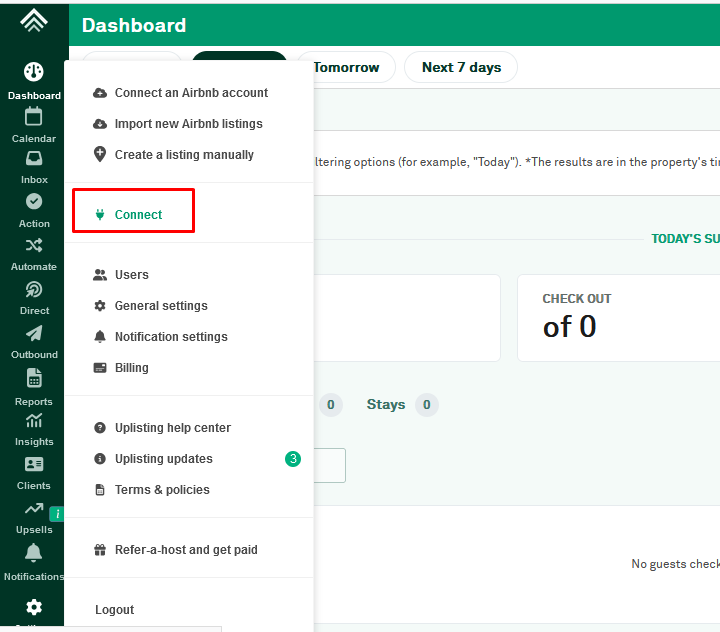Click the CHECK OUT summary card
Image resolution: width=720 pixels, height=632 pixels.
pos(619,318)
